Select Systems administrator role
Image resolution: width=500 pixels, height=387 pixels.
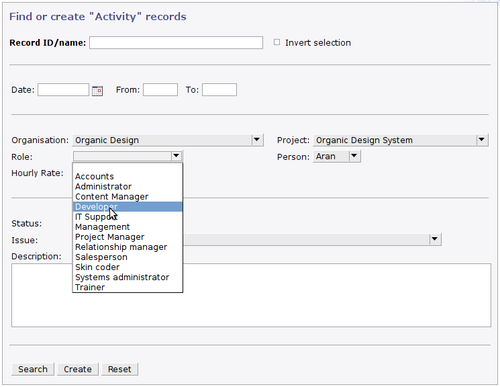pos(127,277)
